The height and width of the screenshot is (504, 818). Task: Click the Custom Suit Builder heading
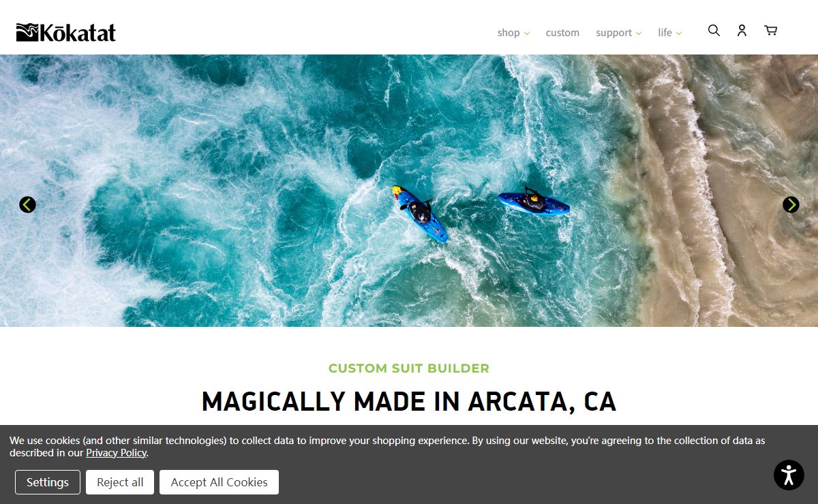tap(409, 368)
